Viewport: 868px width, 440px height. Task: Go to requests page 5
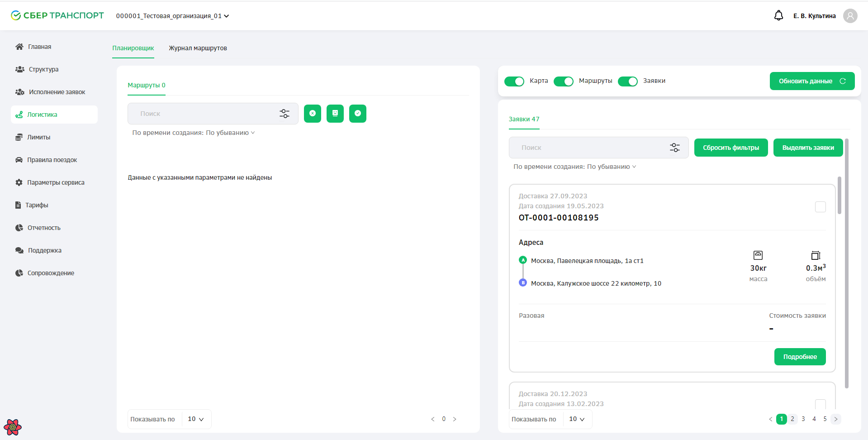tap(825, 419)
